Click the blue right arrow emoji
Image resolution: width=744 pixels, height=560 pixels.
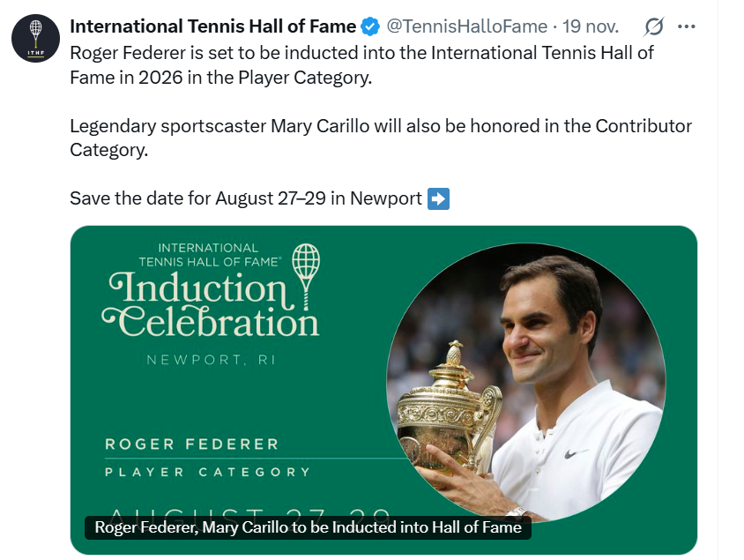coord(438,198)
